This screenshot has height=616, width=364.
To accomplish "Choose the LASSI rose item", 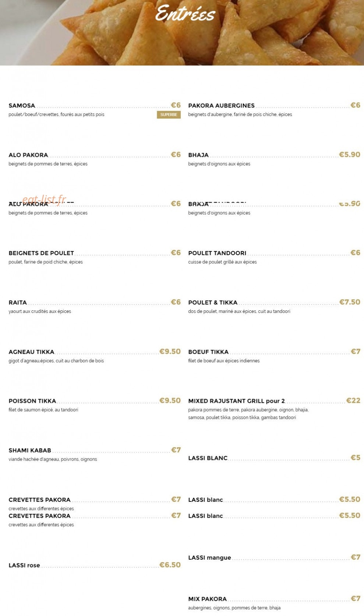I will 24,566.
